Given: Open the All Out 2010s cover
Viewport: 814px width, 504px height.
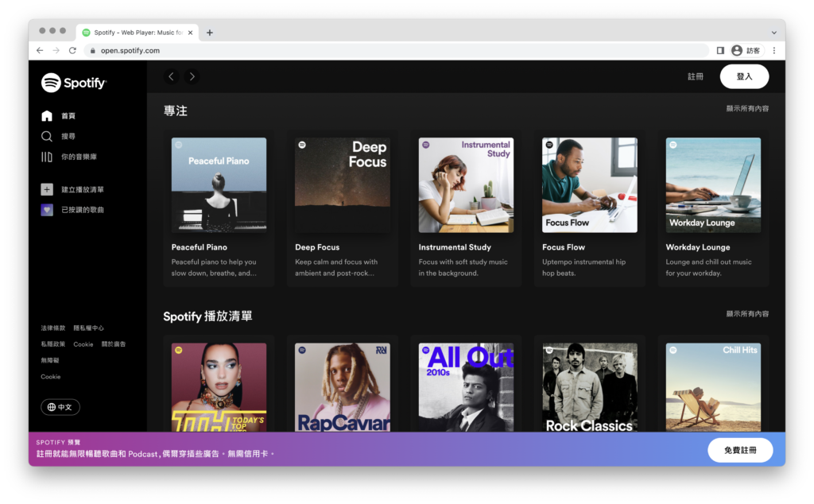Looking at the screenshot, I should pos(466,387).
